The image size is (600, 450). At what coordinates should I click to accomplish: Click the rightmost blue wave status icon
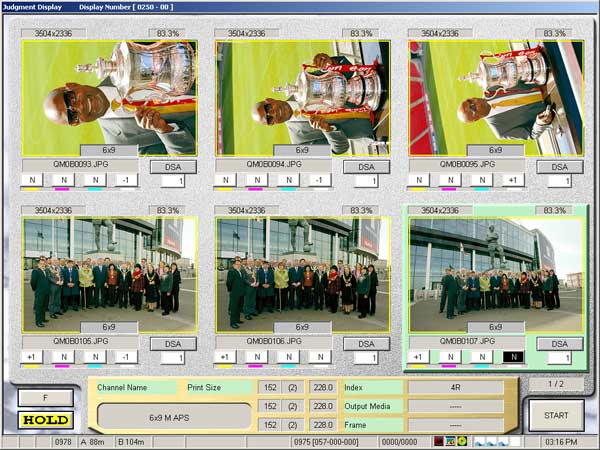click(x=504, y=442)
